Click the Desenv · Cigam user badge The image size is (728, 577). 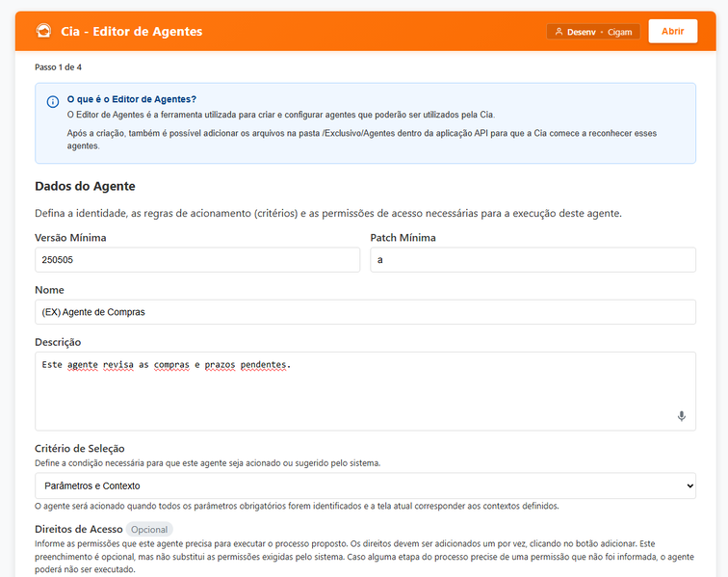(593, 32)
